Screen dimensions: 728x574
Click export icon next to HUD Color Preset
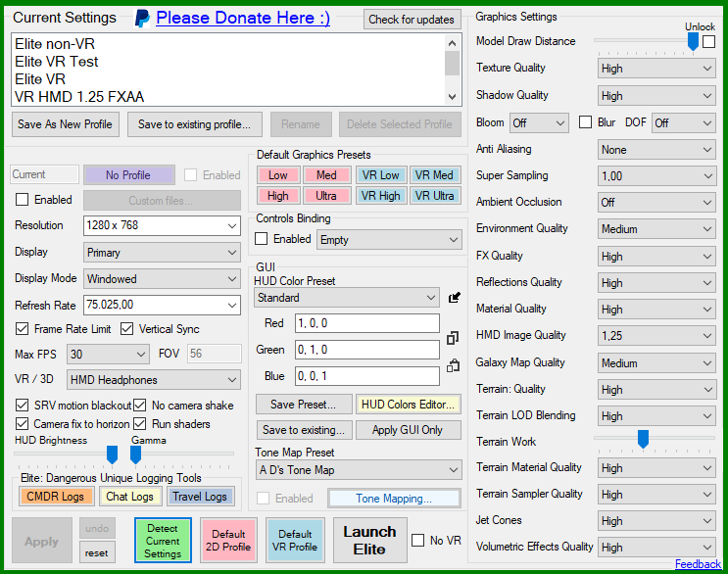pos(454,298)
